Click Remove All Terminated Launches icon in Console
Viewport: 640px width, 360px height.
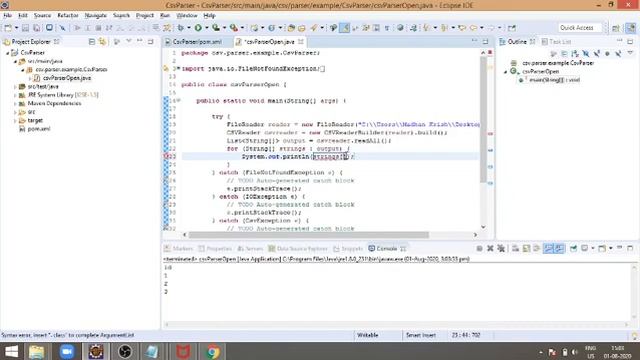pyautogui.click(x=501, y=248)
